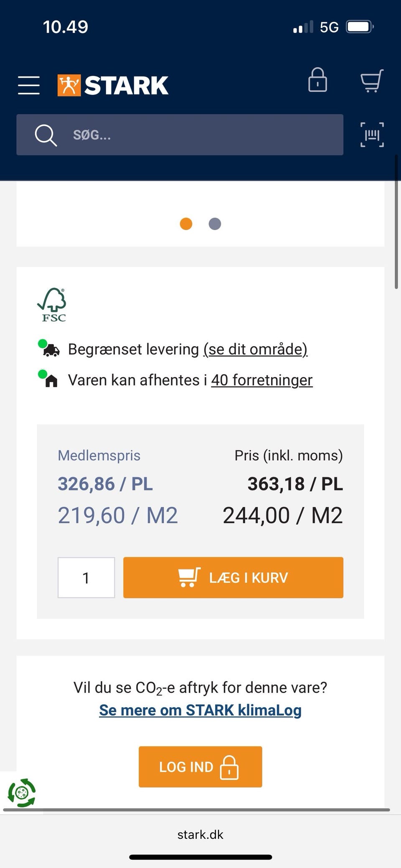Viewport: 401px width, 868px height.
Task: Open the green recycling cookie icon
Action: point(22,792)
